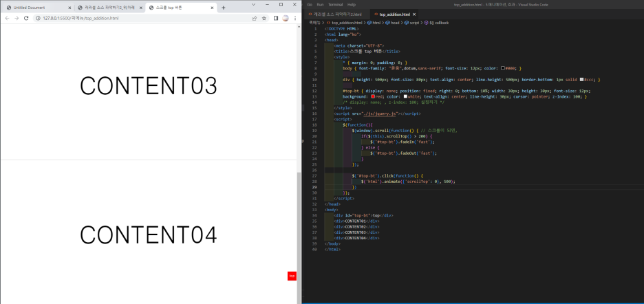This screenshot has width=644, height=304.
Task: Click the #ccc color swatch in code
Action: (581, 80)
